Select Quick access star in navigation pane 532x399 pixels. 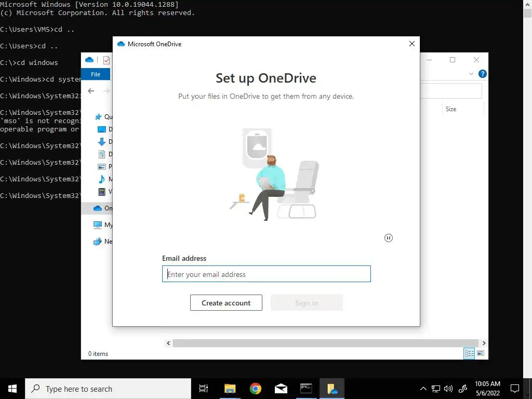point(98,117)
